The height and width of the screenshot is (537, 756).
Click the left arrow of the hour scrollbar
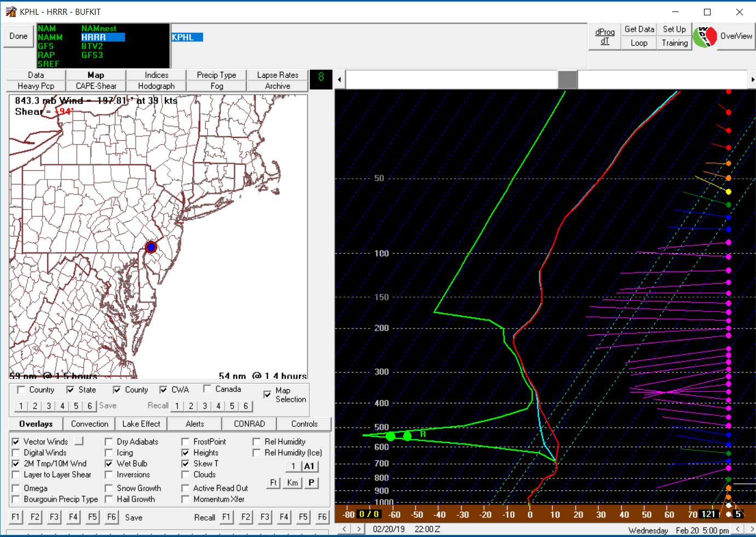coord(339,79)
